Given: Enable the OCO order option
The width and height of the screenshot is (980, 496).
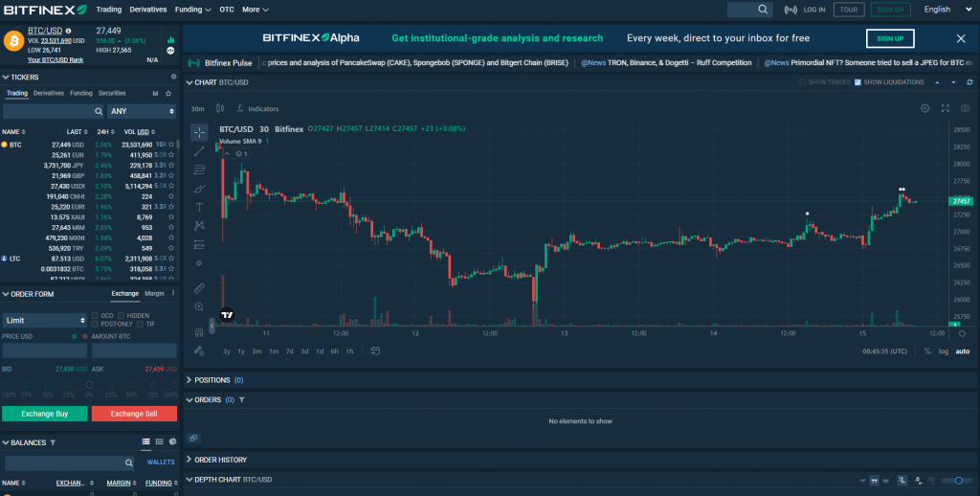Looking at the screenshot, I should click(x=95, y=316).
